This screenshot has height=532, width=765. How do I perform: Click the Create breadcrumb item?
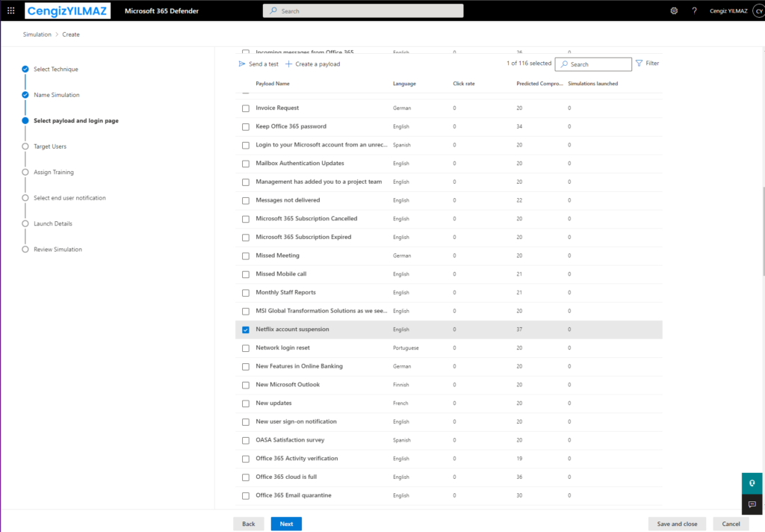point(71,34)
